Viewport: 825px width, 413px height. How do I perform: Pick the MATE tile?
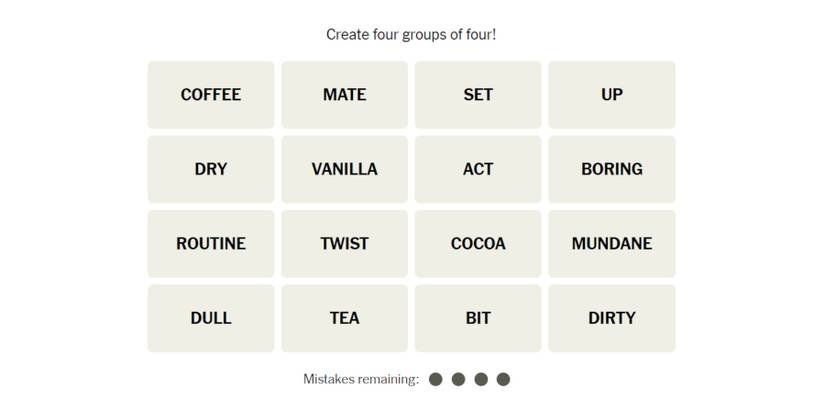coord(344,95)
